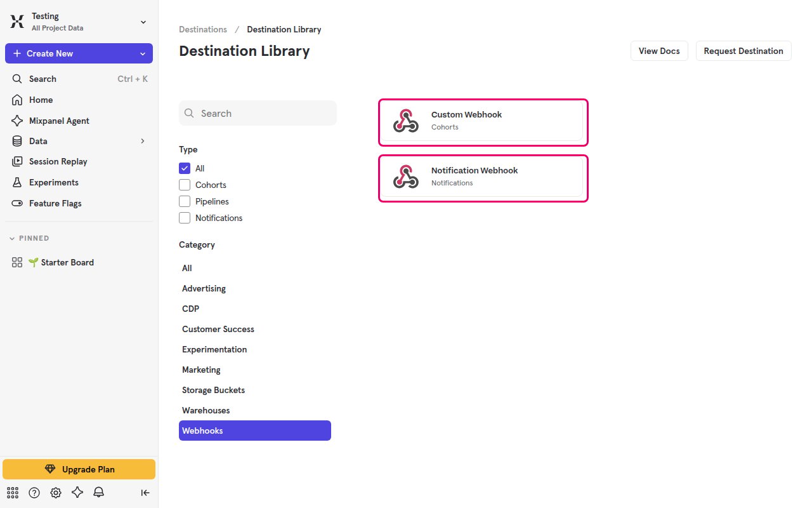The image size is (812, 508).
Task: Click the Session Replay play icon
Action: (17, 161)
